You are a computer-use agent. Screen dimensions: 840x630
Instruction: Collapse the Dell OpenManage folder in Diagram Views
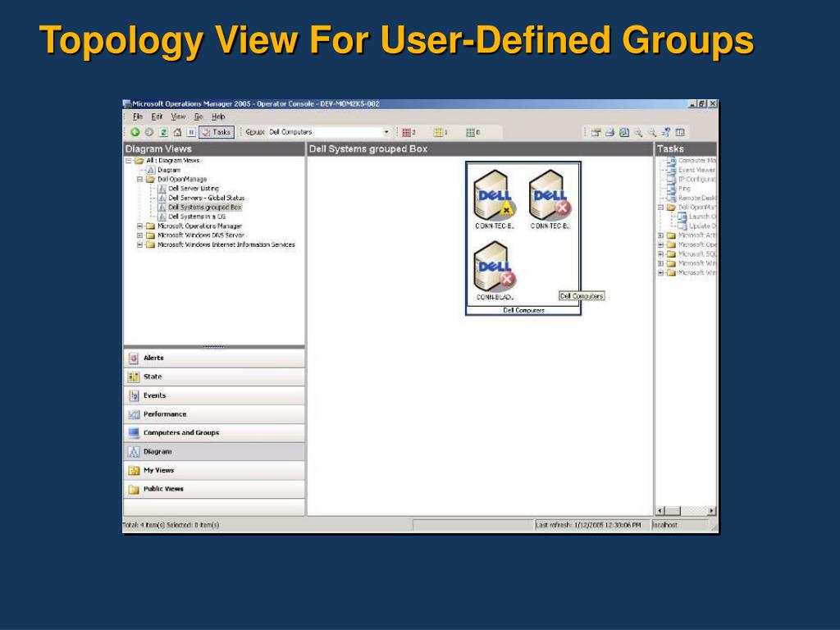pyautogui.click(x=139, y=180)
